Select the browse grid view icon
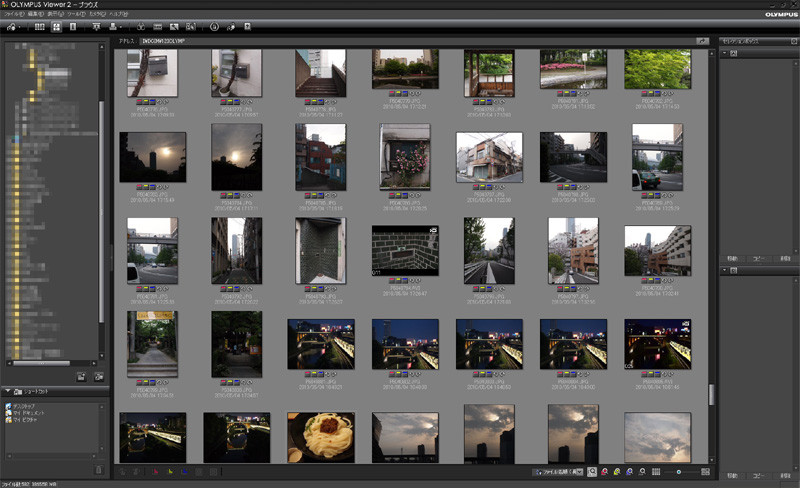 pos(56,27)
